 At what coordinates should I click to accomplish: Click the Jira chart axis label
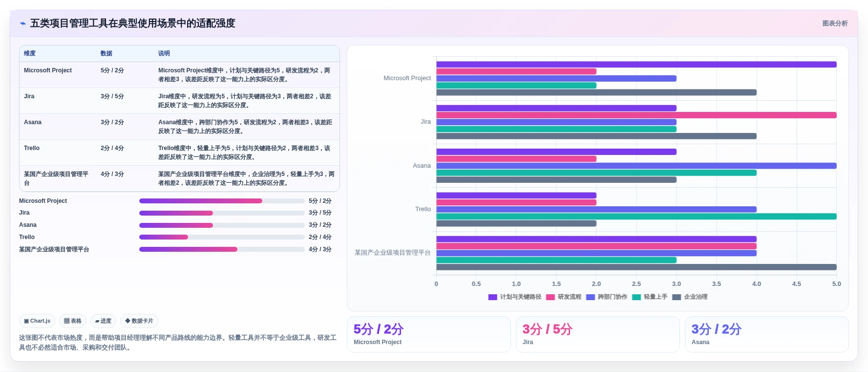point(425,122)
